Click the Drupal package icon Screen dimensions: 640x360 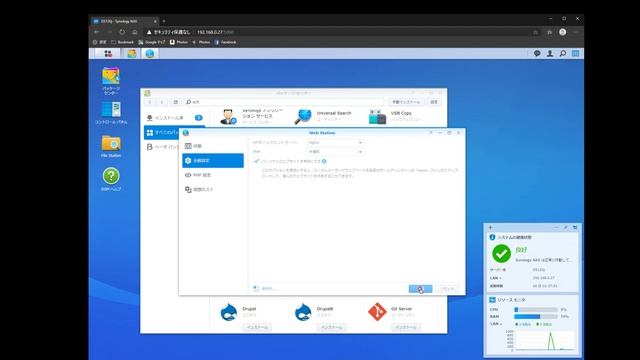229,312
